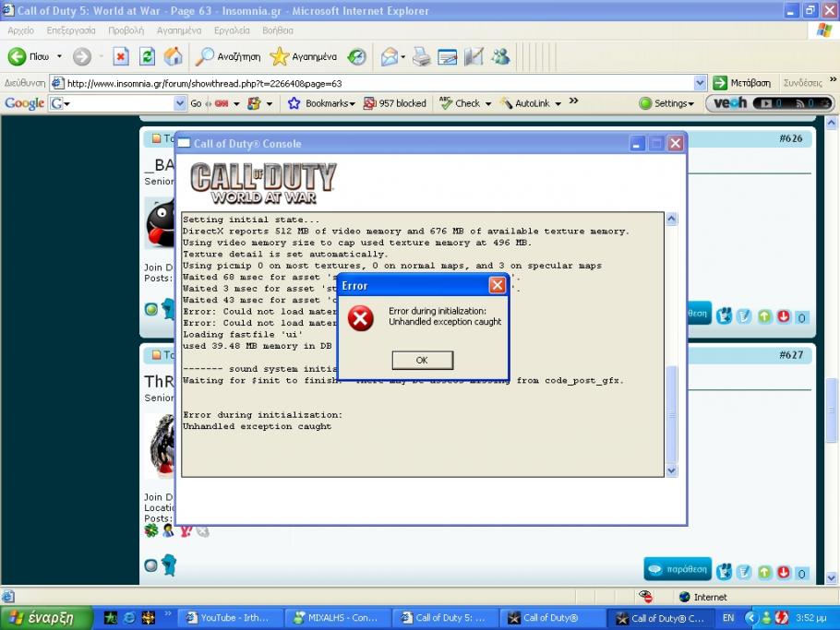Open the Bookmarks dropdown in Google toolbar
The height and width of the screenshot is (630, 840).
point(321,103)
